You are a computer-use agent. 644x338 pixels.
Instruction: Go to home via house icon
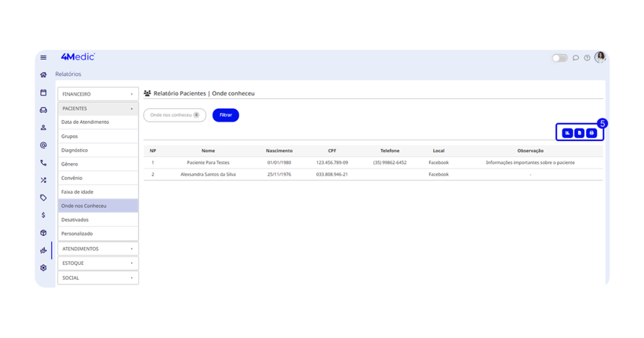43,74
